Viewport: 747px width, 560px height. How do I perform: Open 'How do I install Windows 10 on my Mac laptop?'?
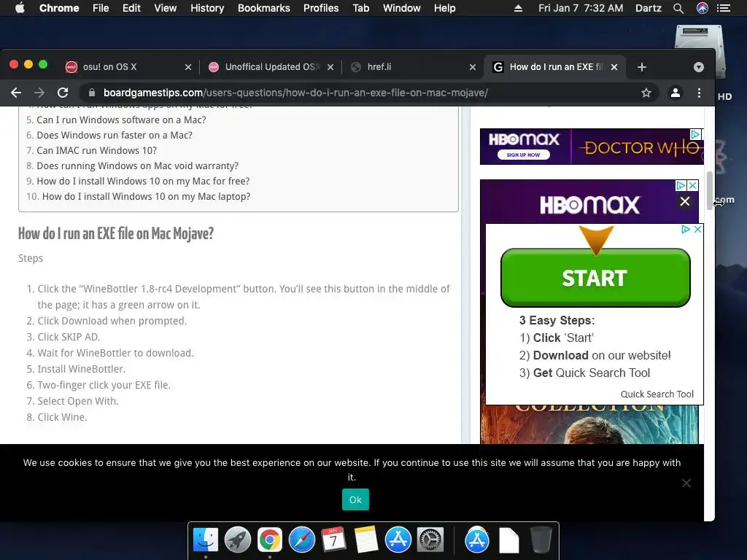(146, 196)
